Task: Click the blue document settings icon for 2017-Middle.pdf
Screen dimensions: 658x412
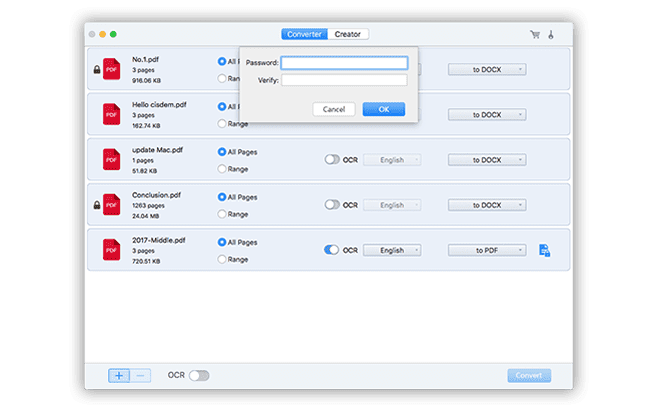Action: (x=544, y=250)
